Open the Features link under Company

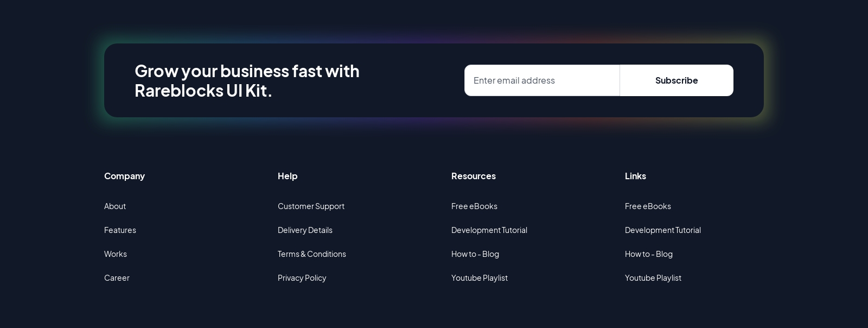point(120,230)
